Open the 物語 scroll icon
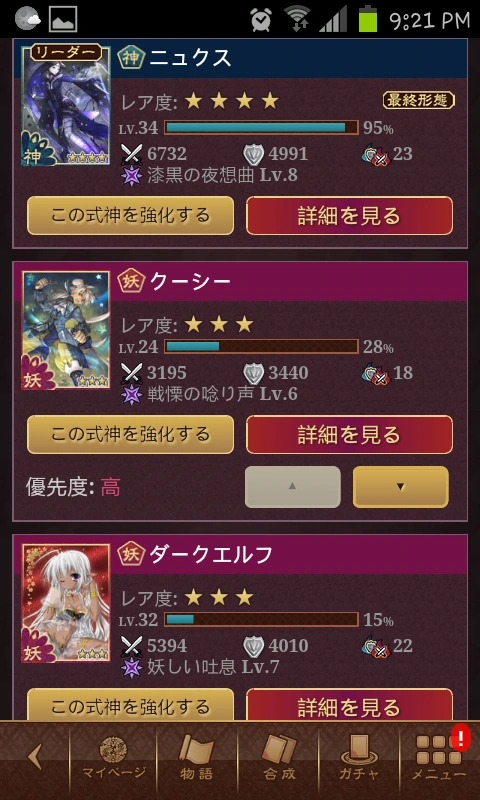This screenshot has width=480, height=800. point(196,758)
